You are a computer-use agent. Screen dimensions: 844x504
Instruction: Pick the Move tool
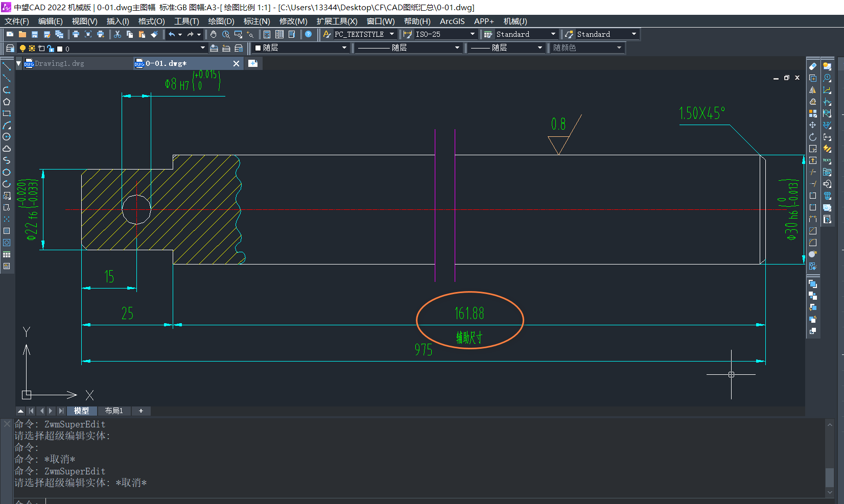pos(812,125)
